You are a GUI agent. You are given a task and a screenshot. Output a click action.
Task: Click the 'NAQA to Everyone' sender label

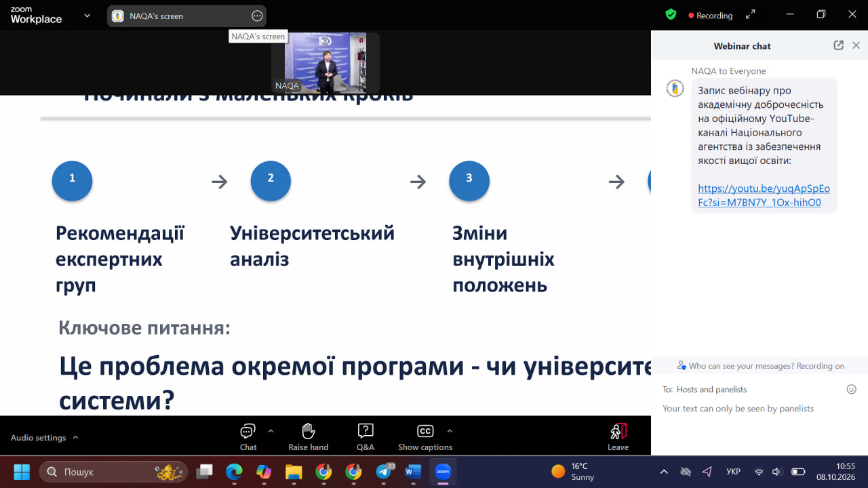point(728,71)
